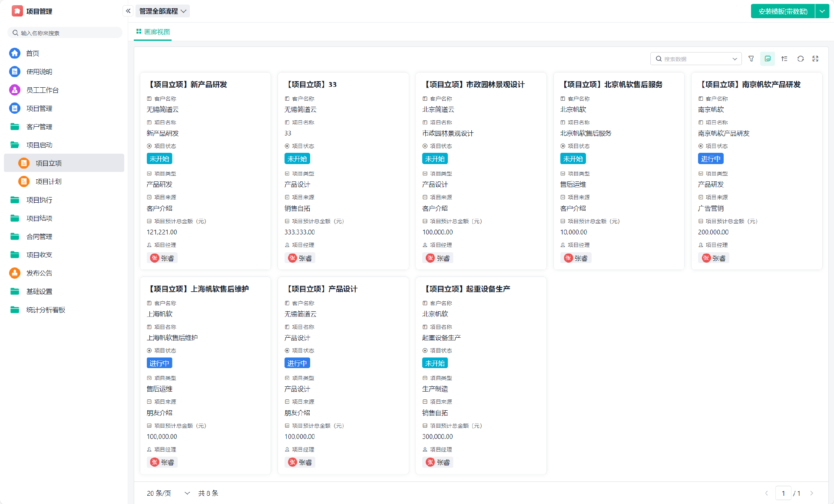Screen dimensions: 834x504
Task: Select 项目计划 in the sidebar
Action: tap(48, 181)
